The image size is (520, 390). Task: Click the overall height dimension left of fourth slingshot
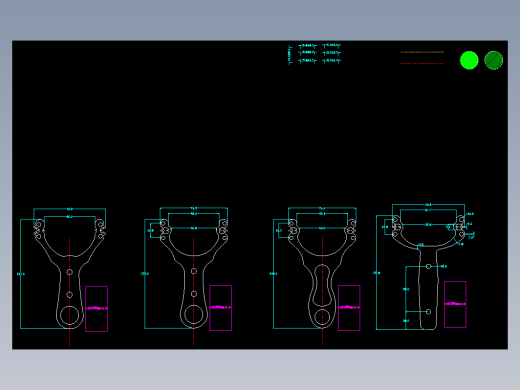click(376, 273)
